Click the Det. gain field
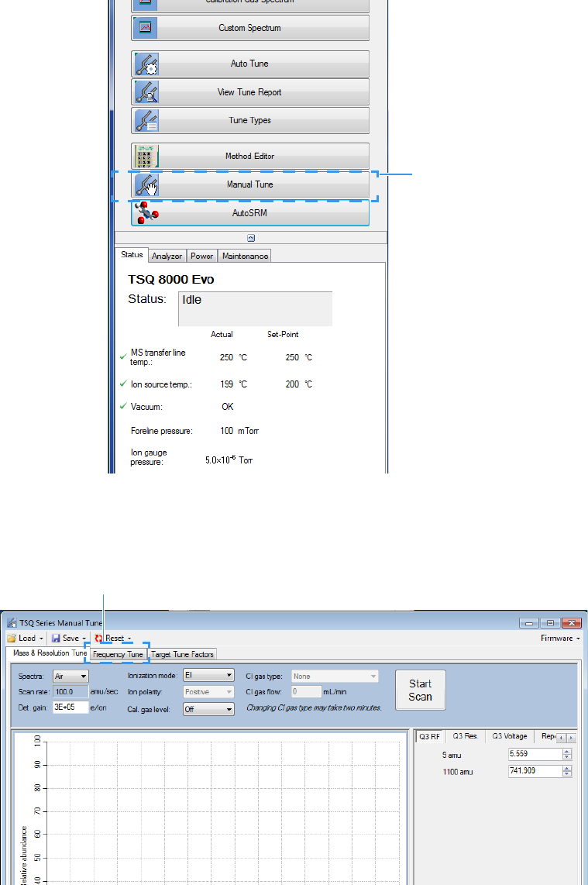 (x=70, y=708)
